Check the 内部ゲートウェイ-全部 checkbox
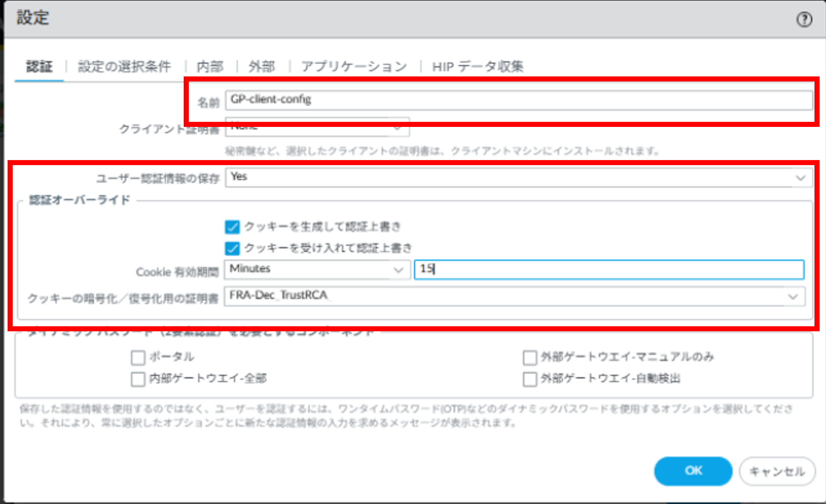 click(138, 379)
